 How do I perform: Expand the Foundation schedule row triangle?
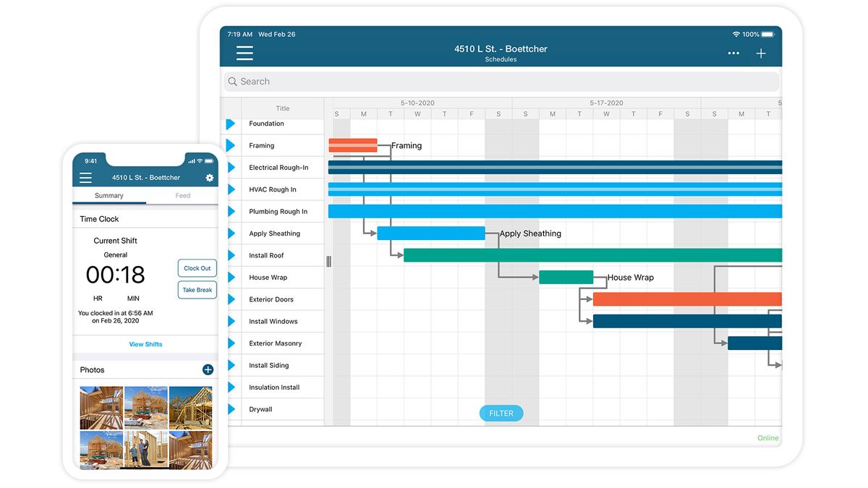coord(230,123)
